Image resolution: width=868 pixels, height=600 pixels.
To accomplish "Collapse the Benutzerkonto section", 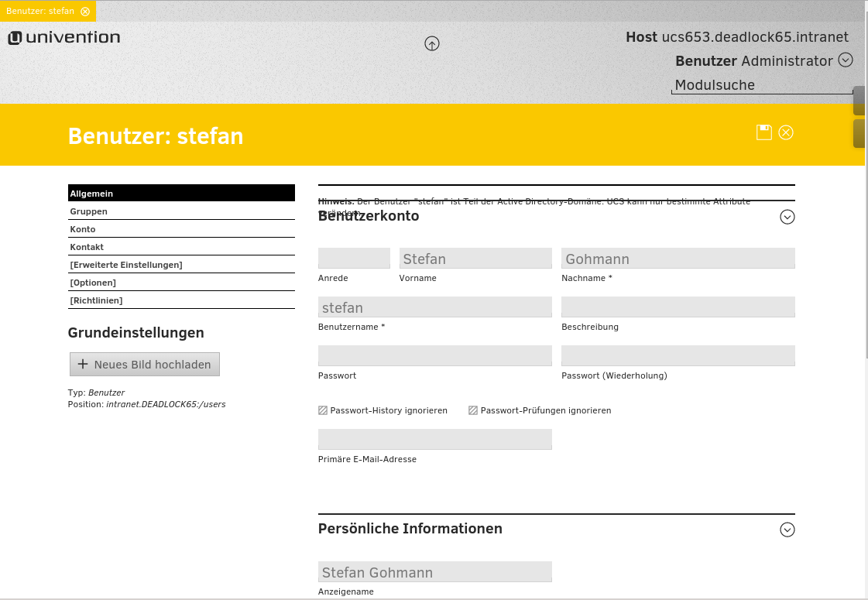I will [x=787, y=217].
